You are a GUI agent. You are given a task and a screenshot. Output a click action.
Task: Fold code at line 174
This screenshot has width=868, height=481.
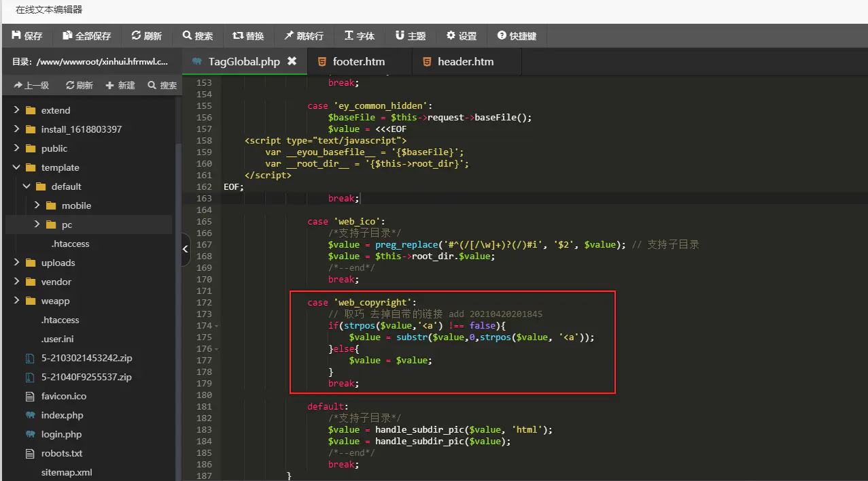pyautogui.click(x=216, y=326)
